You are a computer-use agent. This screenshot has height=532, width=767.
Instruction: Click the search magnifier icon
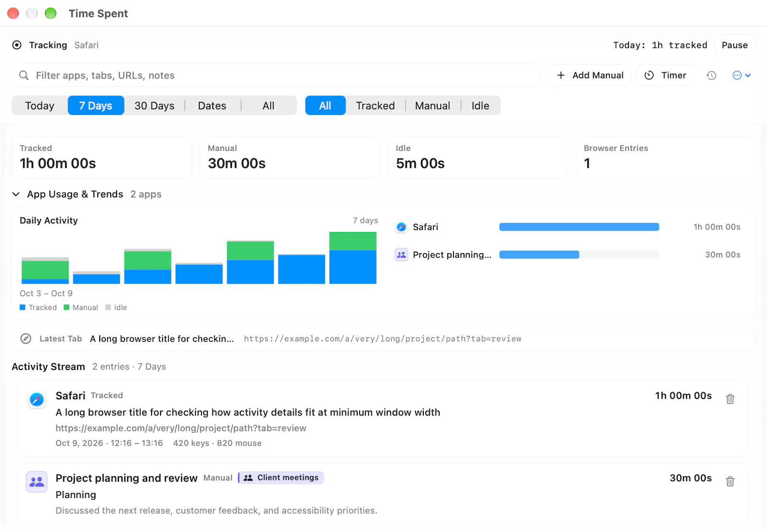24,75
